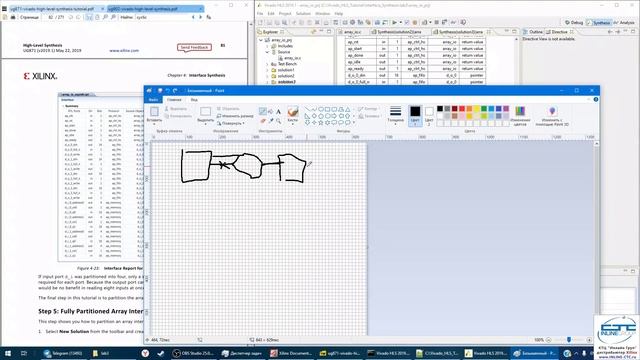Select the Color 2 box in Paint
Screen dimensions: 640x360
429,115
